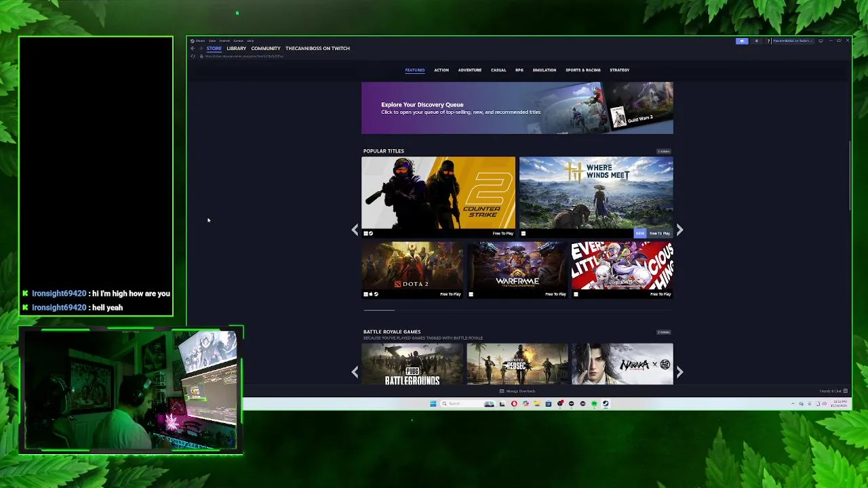
Task: Select the CASUAL category tab
Action: (498, 70)
